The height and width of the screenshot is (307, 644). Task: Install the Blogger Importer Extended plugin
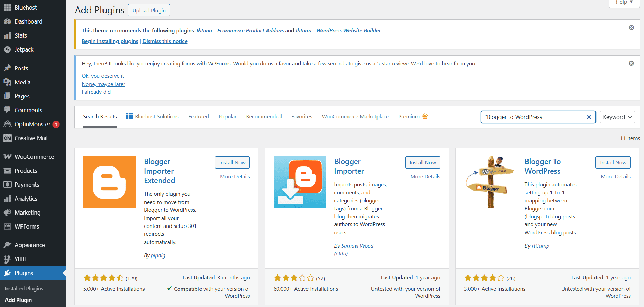coord(232,162)
